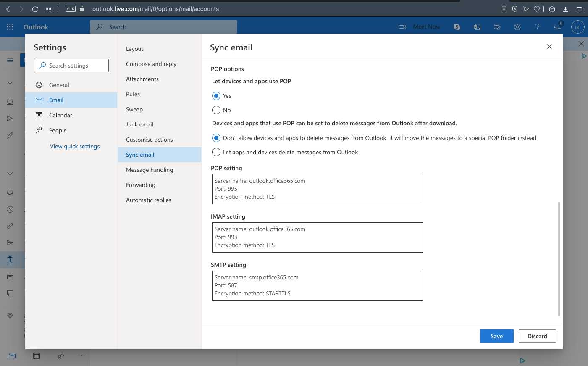Go back in the browser
Viewport: 588px width, 366px height.
click(x=8, y=9)
